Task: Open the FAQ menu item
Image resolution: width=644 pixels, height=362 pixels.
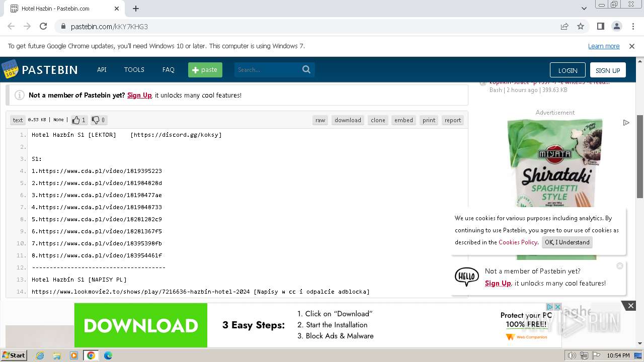Action: tap(169, 69)
